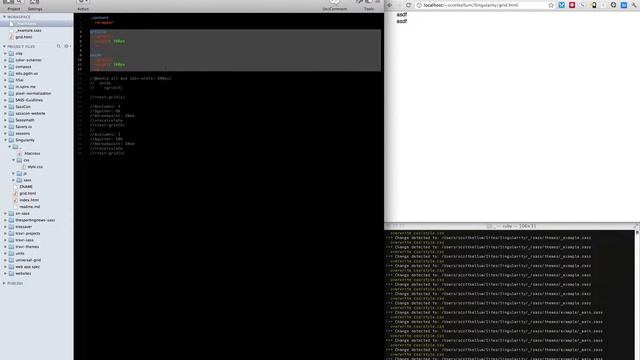
Task: Click the search icon in Project Files header
Action: coord(58,46)
